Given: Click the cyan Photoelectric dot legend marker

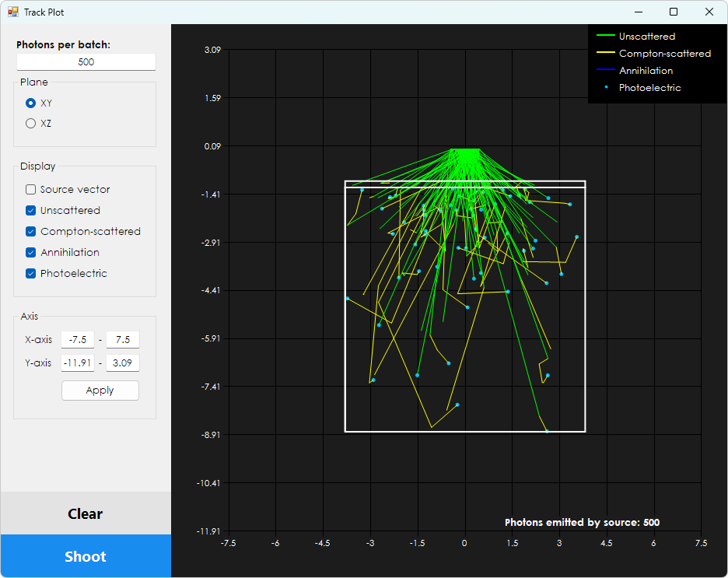Looking at the screenshot, I should click(605, 87).
